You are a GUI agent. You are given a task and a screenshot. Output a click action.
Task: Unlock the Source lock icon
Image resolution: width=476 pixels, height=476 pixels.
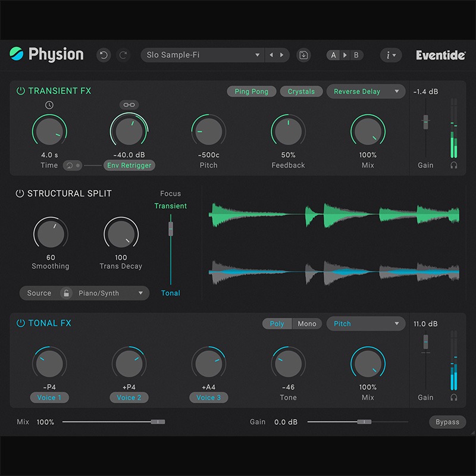pyautogui.click(x=66, y=293)
